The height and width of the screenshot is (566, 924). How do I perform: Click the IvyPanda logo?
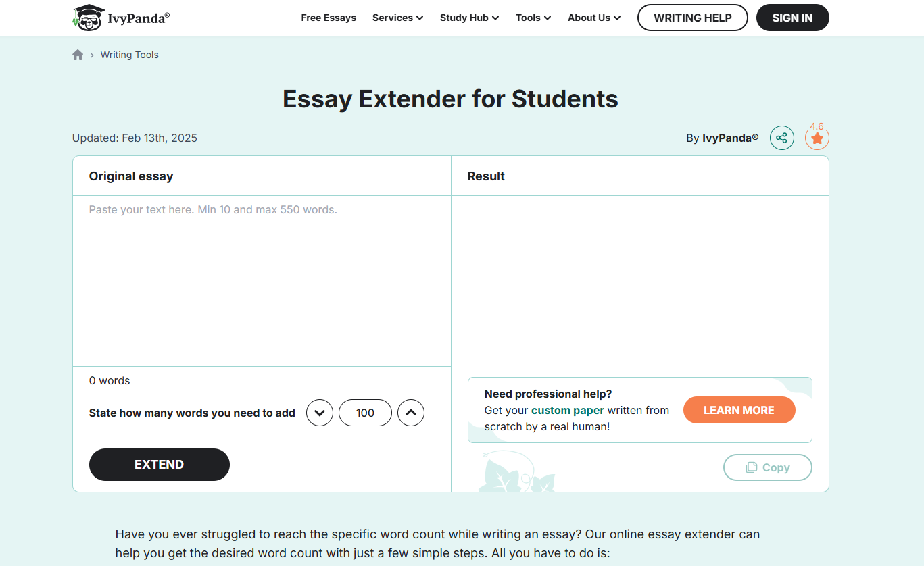(x=121, y=18)
